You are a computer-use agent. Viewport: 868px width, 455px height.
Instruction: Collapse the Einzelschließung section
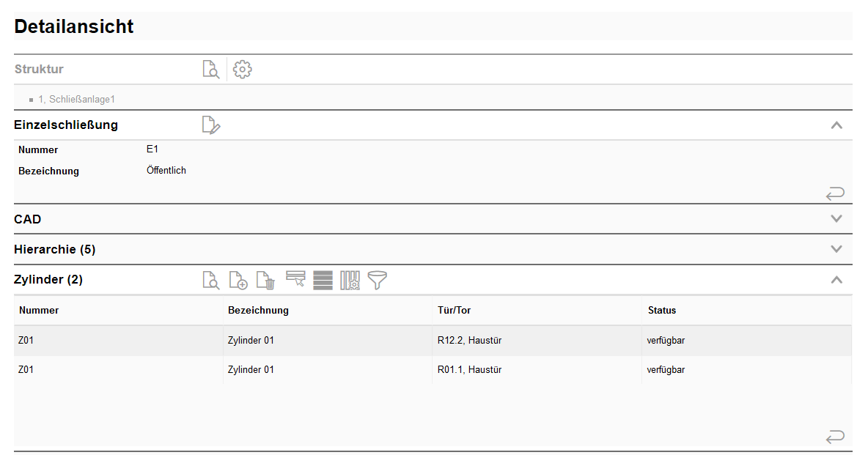click(836, 125)
